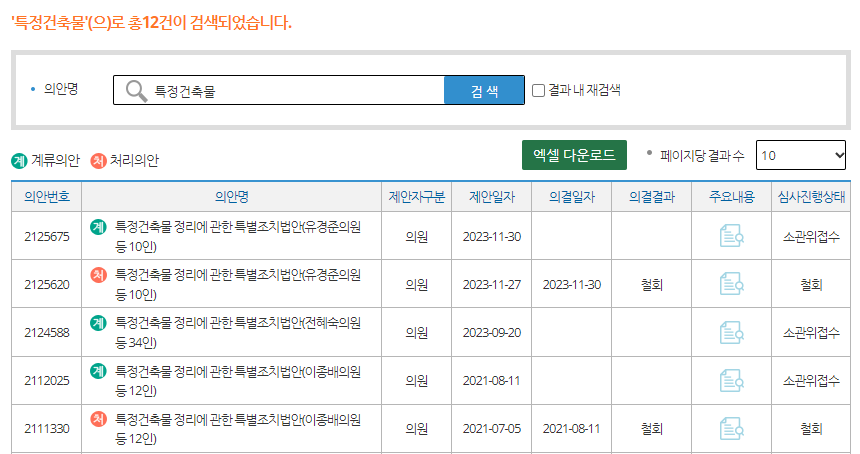Select bill number 2125620 cell
The width and height of the screenshot is (860, 454).
pos(47,285)
